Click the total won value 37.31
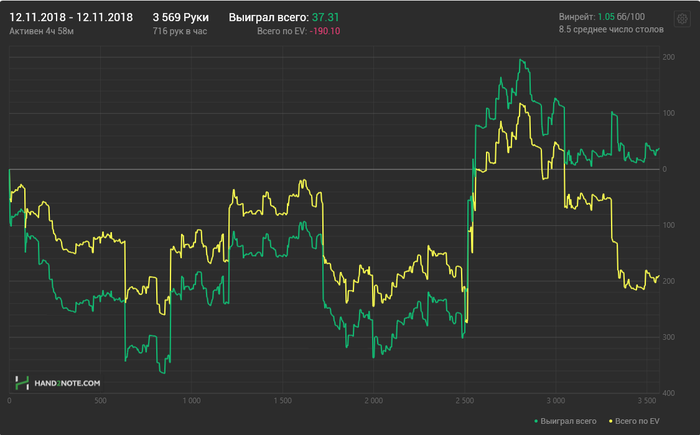700x435 pixels. point(325,17)
